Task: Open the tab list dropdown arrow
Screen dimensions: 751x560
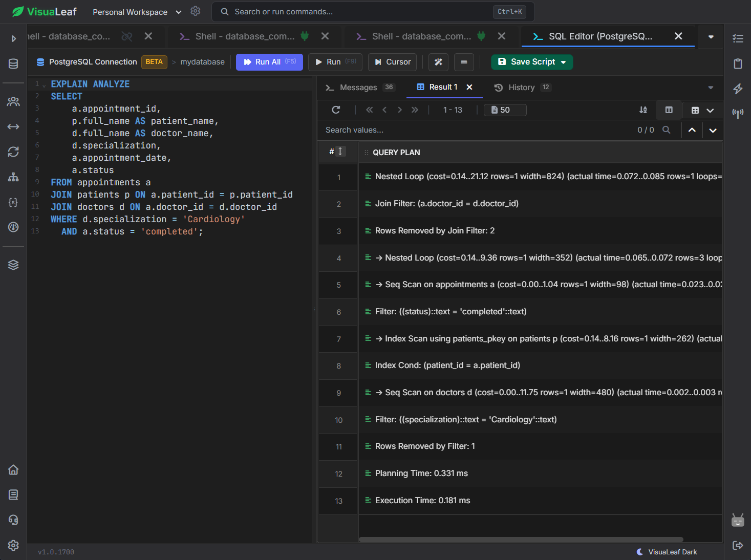Action: pos(711,37)
